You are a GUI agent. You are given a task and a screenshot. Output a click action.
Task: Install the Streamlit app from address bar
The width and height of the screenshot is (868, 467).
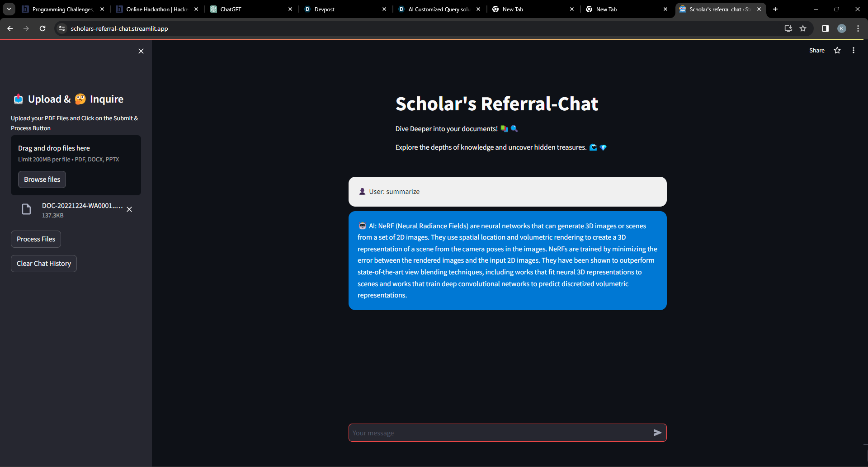788,28
